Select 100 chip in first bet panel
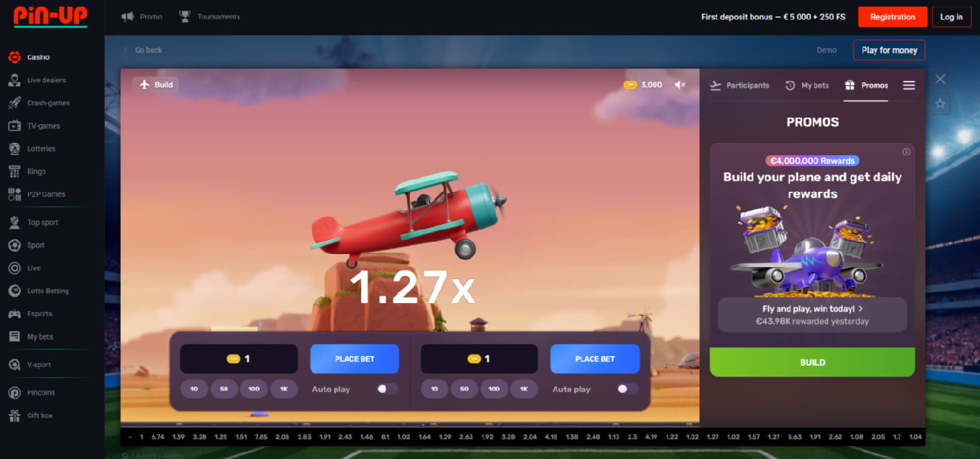This screenshot has width=980, height=459. pyautogui.click(x=254, y=389)
